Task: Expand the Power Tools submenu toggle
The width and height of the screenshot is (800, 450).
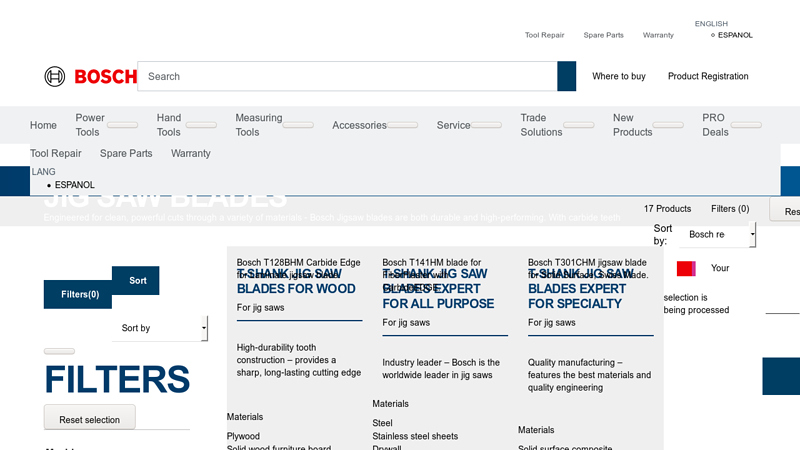Action: [x=123, y=125]
